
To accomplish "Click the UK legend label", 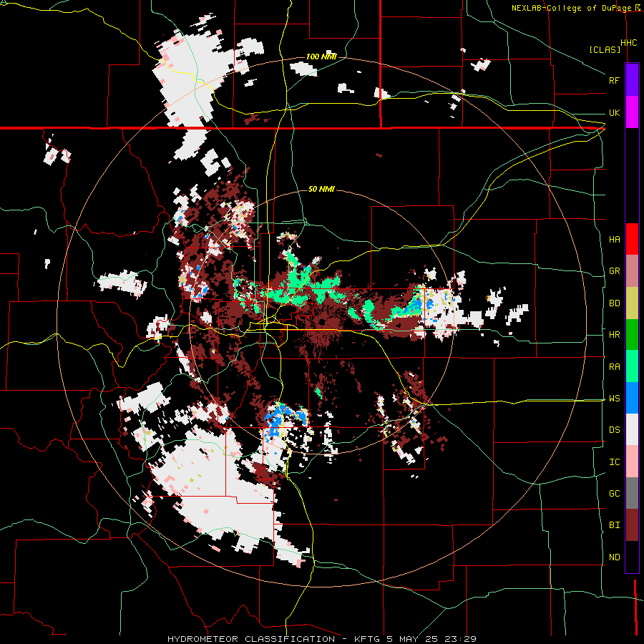I will (x=614, y=113).
